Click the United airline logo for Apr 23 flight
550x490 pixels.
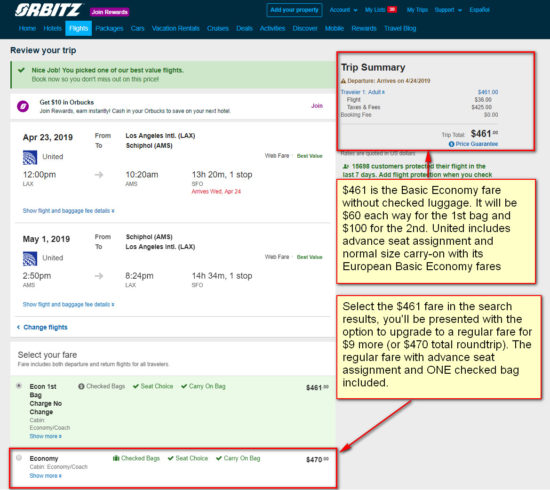pos(30,157)
